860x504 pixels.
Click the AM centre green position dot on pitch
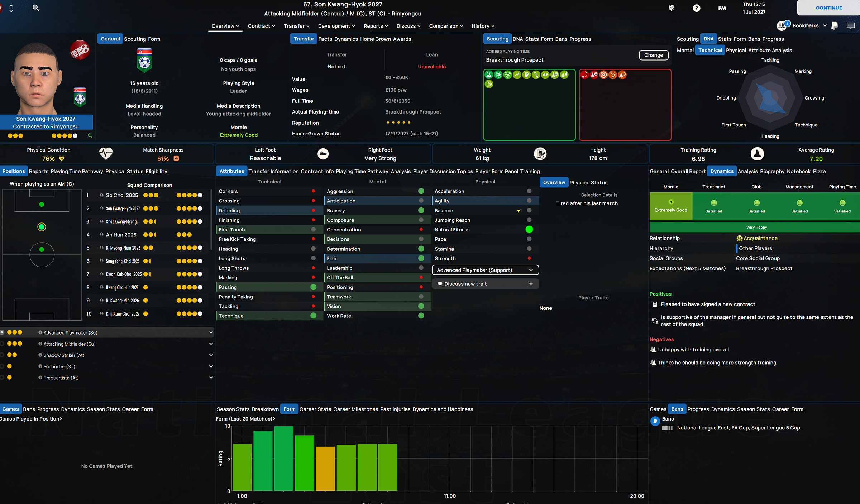[x=42, y=227]
